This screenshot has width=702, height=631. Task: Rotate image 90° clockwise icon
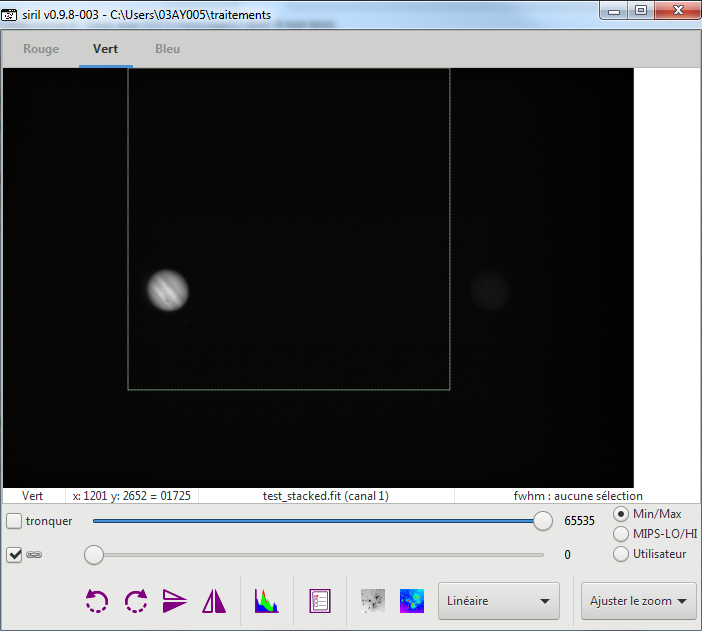point(136,601)
